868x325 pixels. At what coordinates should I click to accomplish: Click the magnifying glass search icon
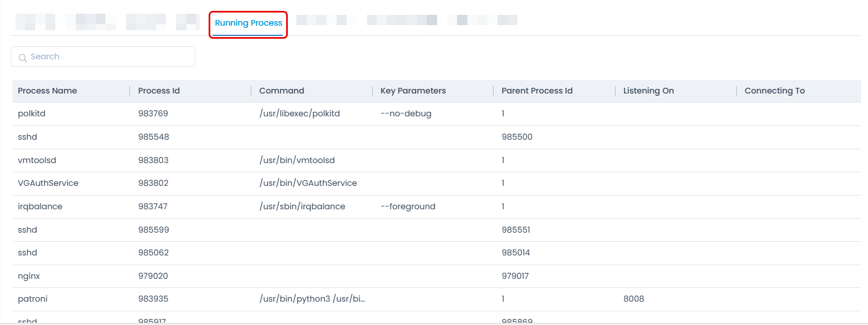[x=23, y=57]
